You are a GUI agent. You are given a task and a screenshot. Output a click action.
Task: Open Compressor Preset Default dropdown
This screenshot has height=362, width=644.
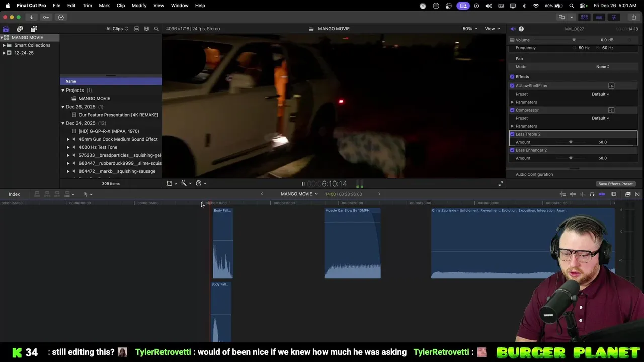point(600,118)
